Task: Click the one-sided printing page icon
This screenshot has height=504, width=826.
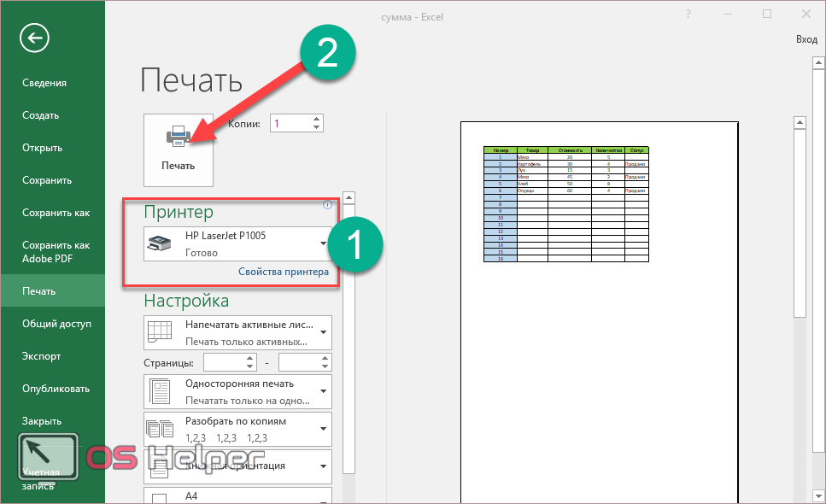Action: [160, 392]
